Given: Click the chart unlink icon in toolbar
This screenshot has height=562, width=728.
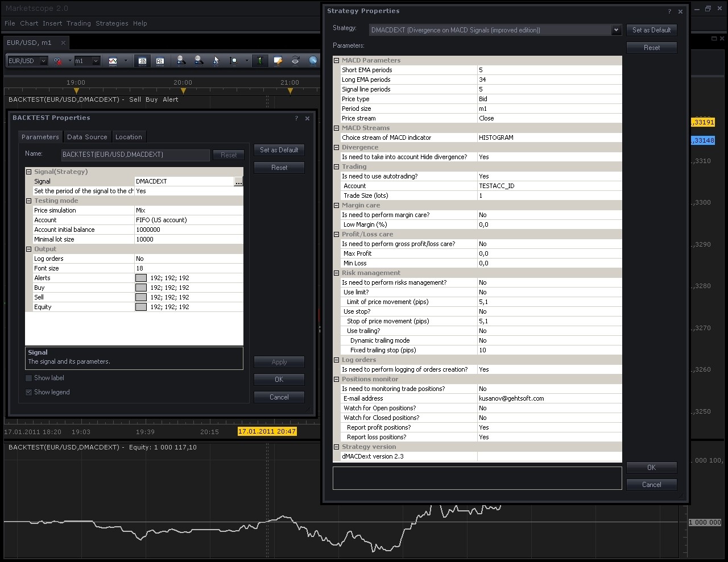Looking at the screenshot, I should tap(58, 61).
